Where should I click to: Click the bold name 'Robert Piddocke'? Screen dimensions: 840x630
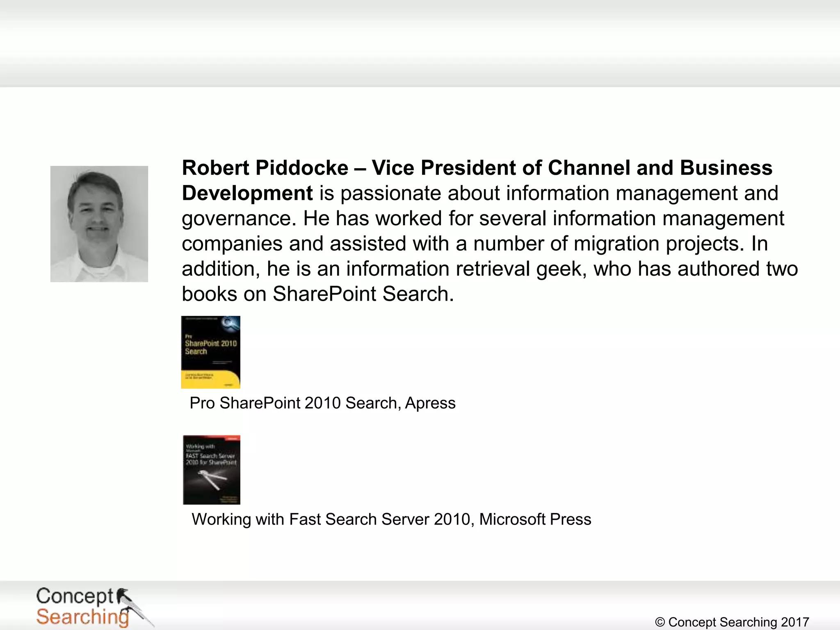(265, 168)
